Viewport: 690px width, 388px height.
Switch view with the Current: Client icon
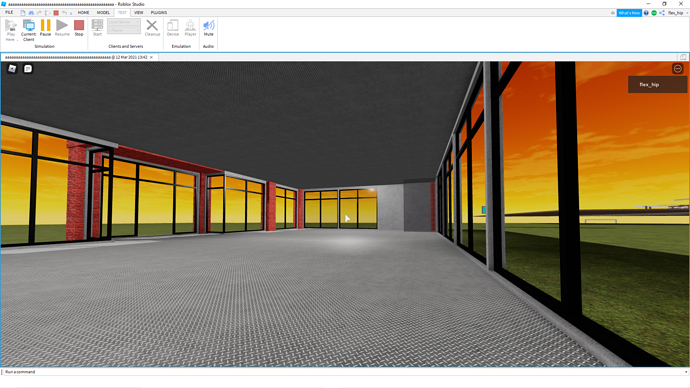point(29,30)
